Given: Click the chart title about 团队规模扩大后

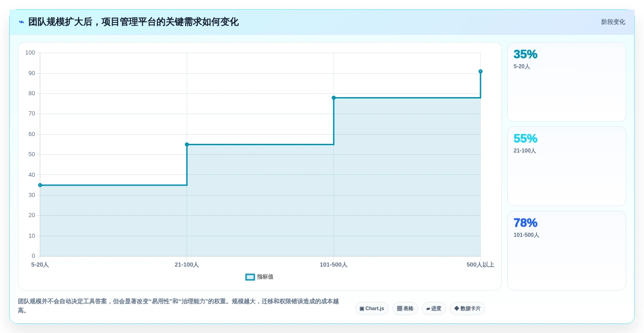Looking at the screenshot, I should [133, 22].
